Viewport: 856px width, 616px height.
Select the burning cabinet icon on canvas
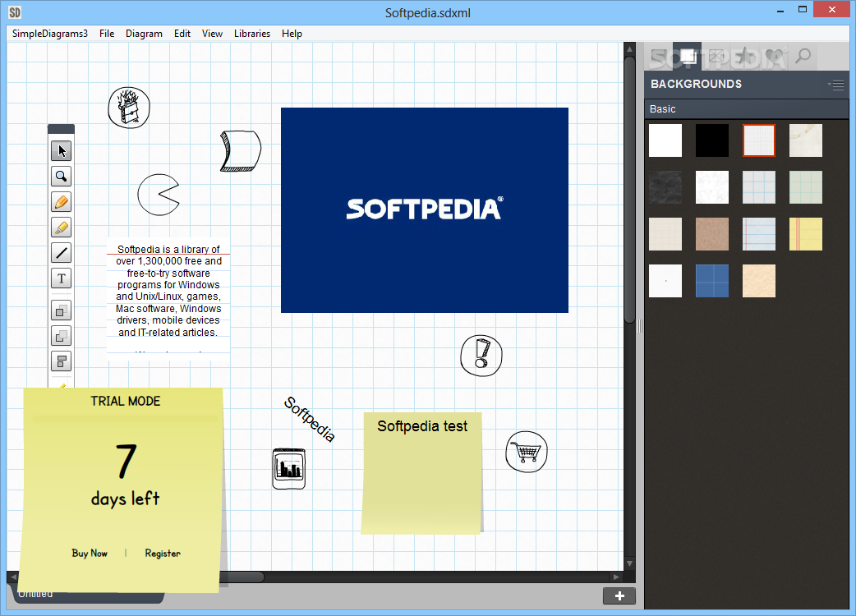pos(129,108)
